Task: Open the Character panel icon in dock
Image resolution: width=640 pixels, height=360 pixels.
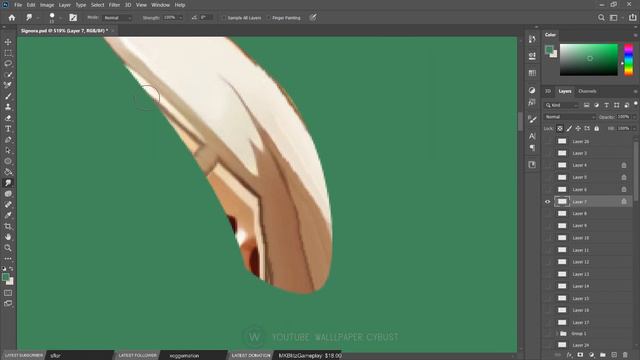Action: 532,136
